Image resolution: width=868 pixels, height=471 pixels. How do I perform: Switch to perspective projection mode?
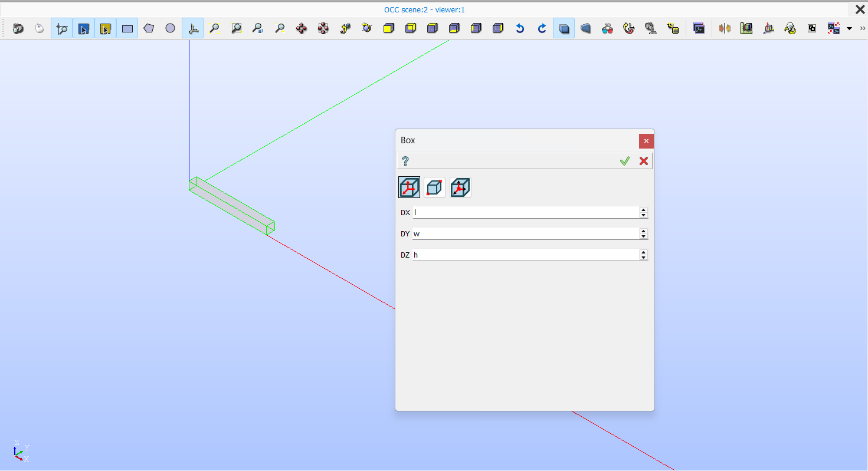(585, 28)
